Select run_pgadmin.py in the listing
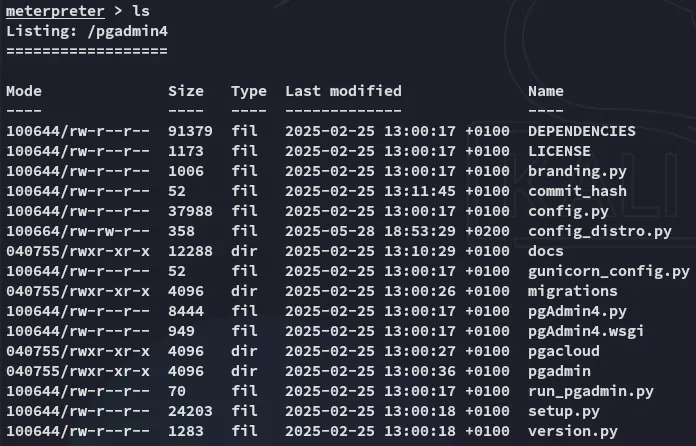Viewport: 696px width, 446px height. point(590,391)
